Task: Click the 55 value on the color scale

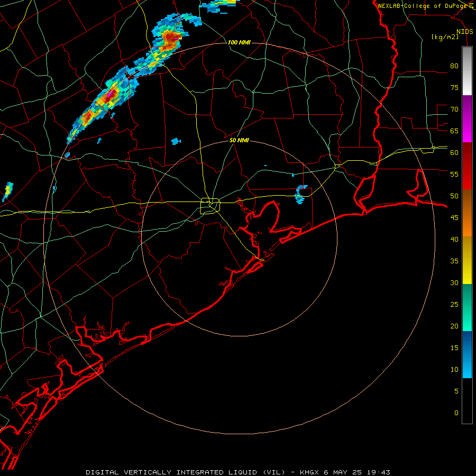Action: [454, 174]
